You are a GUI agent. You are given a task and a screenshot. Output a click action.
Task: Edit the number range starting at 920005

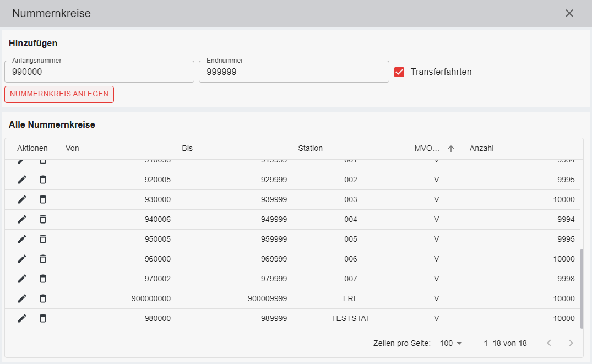(22, 180)
